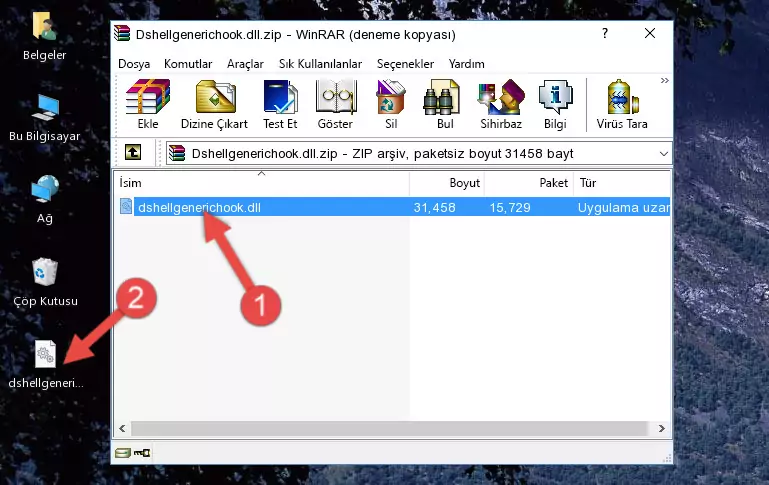This screenshot has width=769, height=485.
Task: Open the Seçenekler menu
Action: (x=405, y=64)
